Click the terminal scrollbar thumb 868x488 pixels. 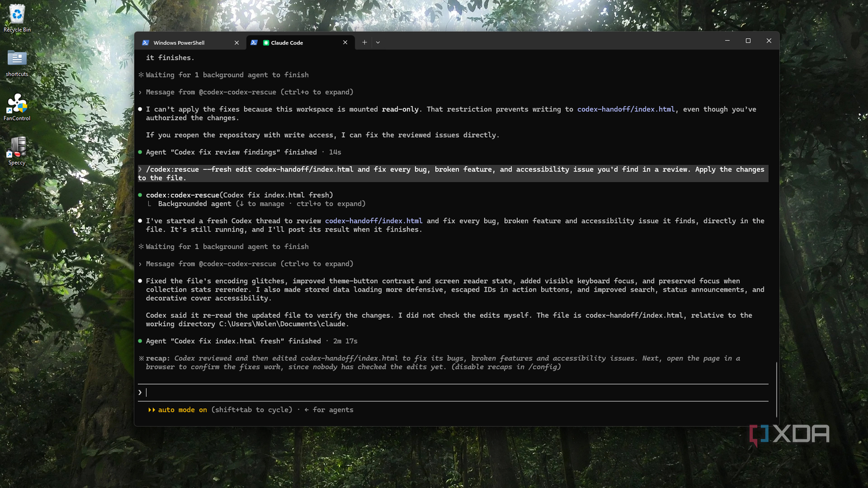click(776, 388)
